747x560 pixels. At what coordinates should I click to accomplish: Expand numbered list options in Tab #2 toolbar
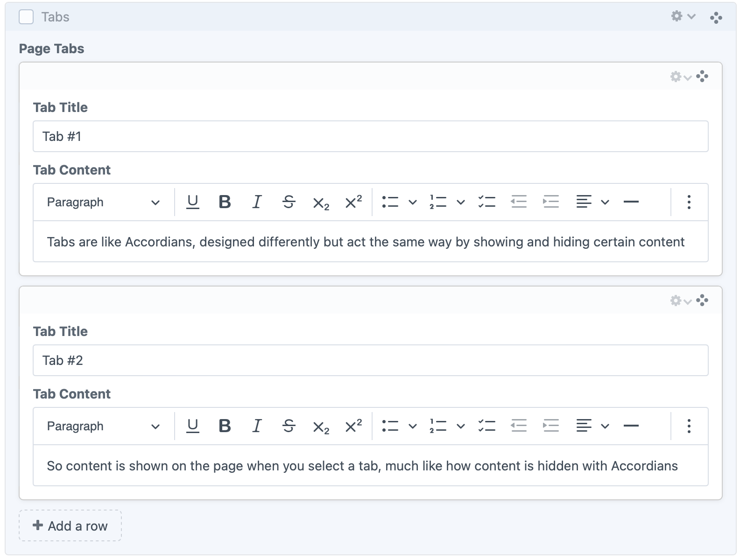[460, 427]
